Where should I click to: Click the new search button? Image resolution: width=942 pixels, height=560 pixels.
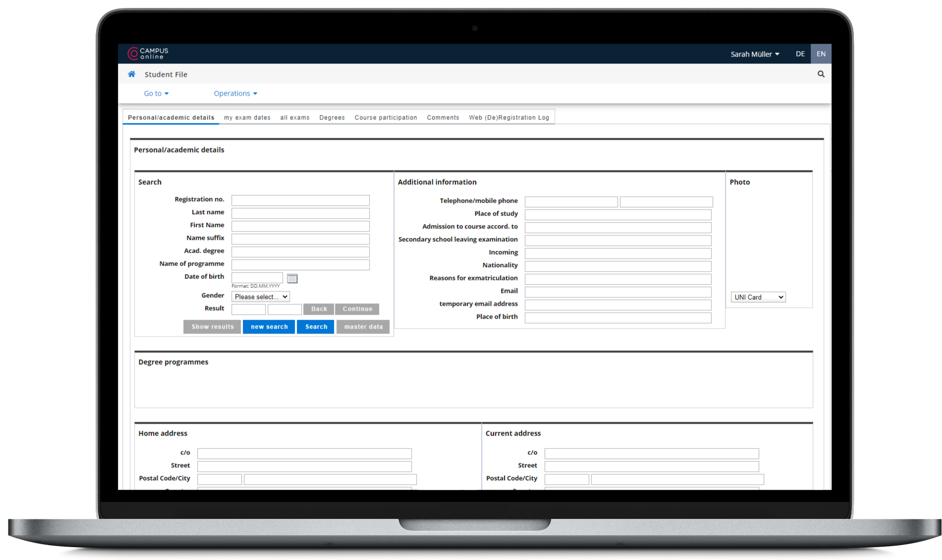pyautogui.click(x=269, y=327)
